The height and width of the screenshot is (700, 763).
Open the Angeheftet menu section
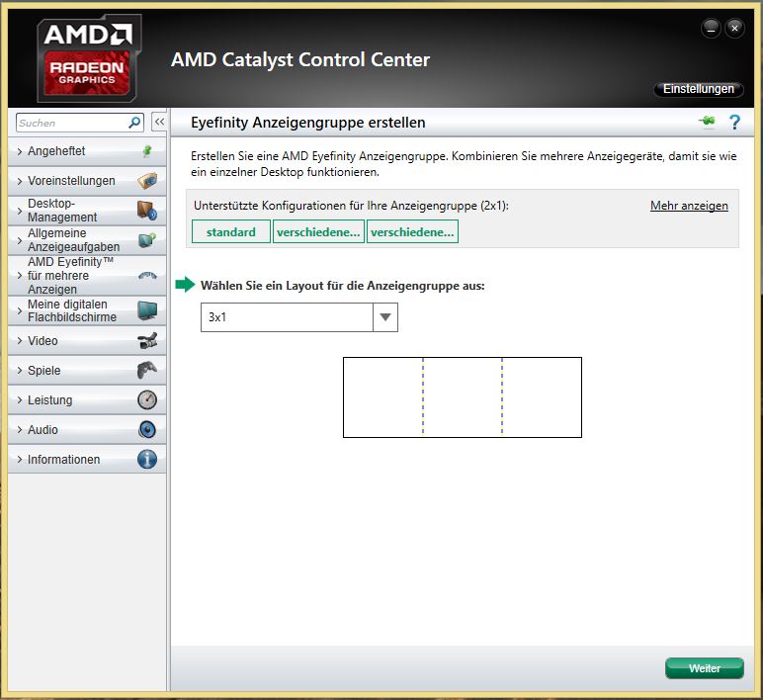(87, 151)
